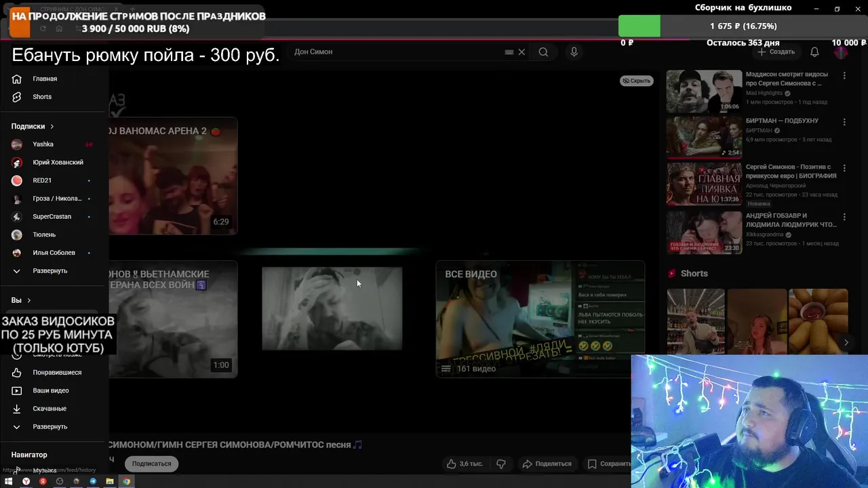
Task: Hide the end screen with Скрыть
Action: [636, 81]
